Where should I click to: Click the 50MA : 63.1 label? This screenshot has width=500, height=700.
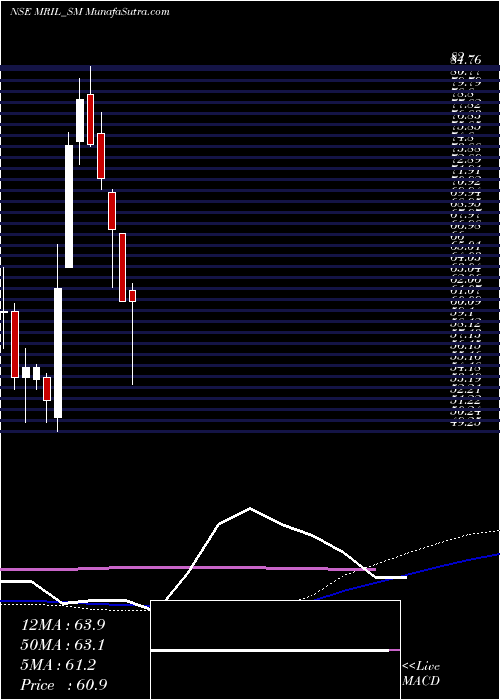pyautogui.click(x=63, y=645)
